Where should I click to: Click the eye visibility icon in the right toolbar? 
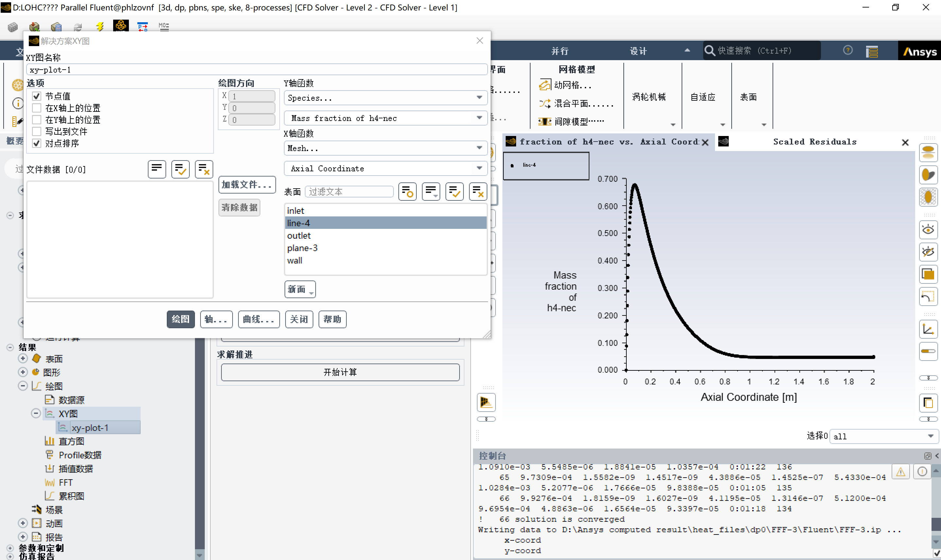(x=928, y=229)
